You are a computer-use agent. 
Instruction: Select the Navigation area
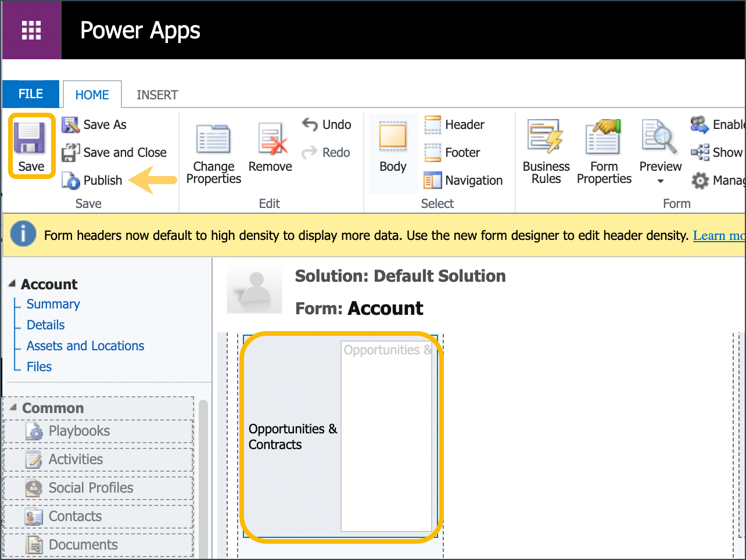(463, 181)
